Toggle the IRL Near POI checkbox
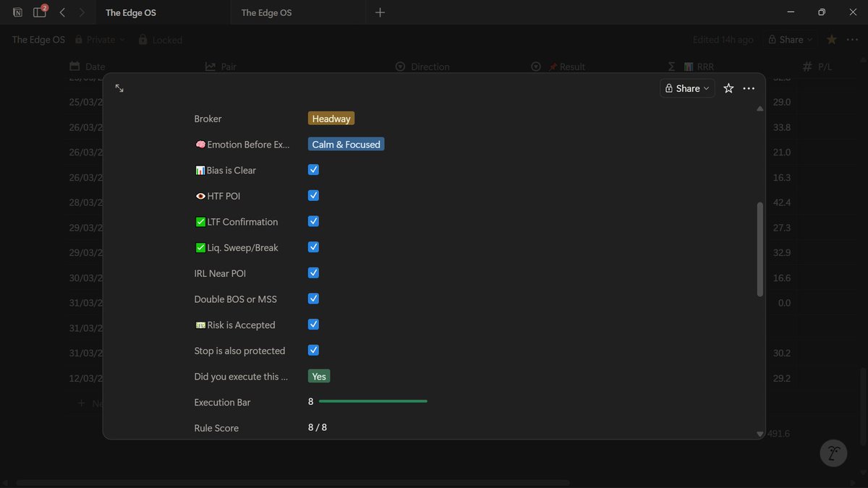 click(313, 273)
